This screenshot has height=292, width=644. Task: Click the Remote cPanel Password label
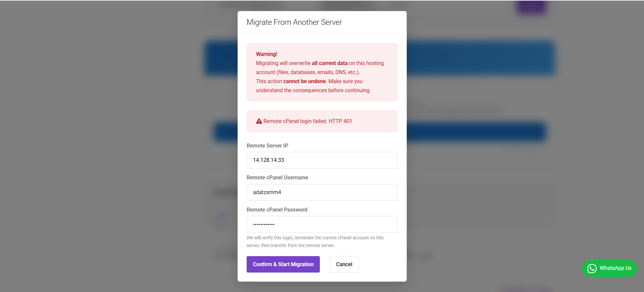click(x=277, y=210)
